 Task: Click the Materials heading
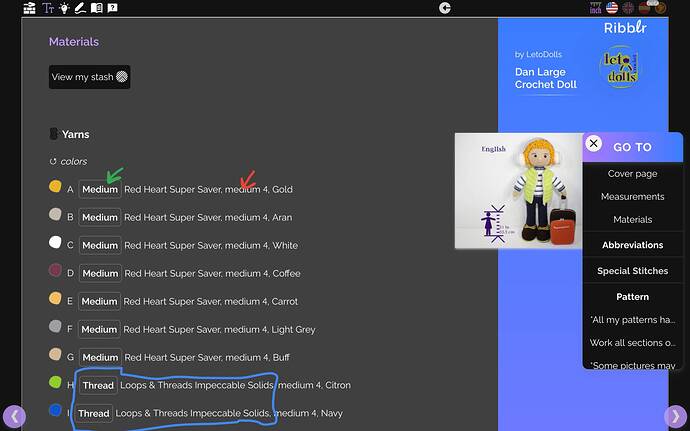74,42
